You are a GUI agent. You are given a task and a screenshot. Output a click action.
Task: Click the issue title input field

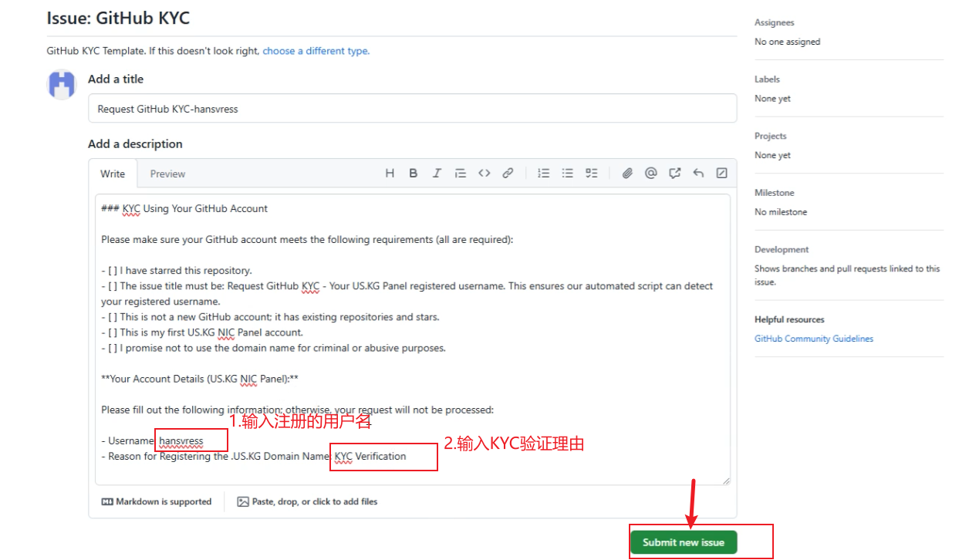point(412,109)
